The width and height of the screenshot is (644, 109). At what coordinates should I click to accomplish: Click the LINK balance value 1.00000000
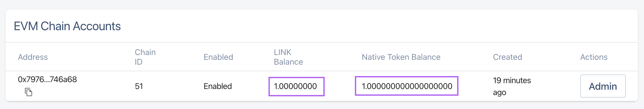[295, 86]
